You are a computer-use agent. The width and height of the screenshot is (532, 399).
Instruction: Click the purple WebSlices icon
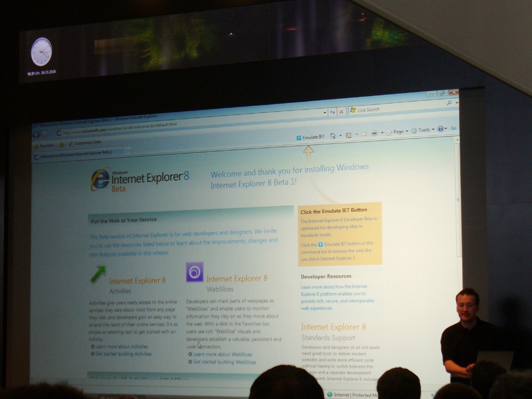(195, 272)
